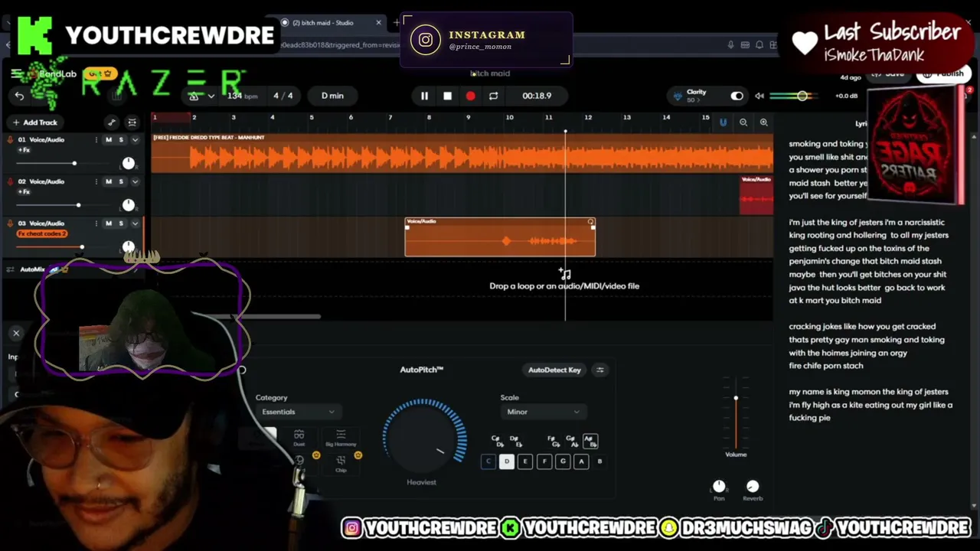Screen dimensions: 980x551
Task: Open the metronome dropdown
Action: pyautogui.click(x=211, y=96)
